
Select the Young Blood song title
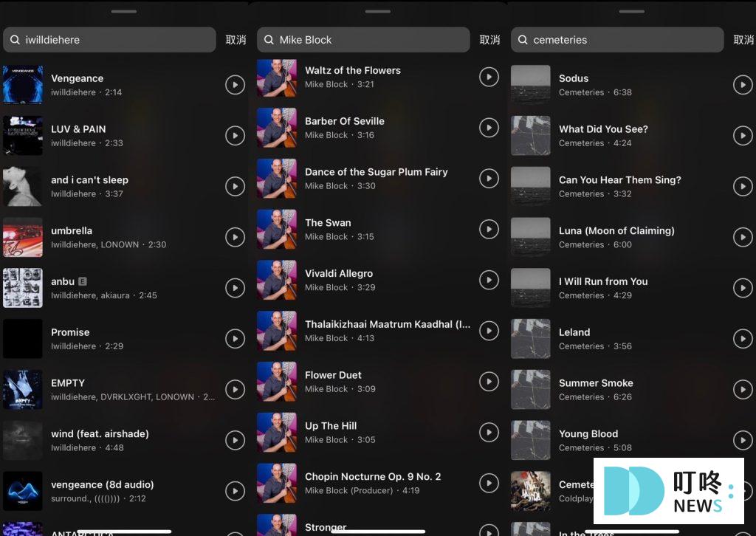(588, 434)
